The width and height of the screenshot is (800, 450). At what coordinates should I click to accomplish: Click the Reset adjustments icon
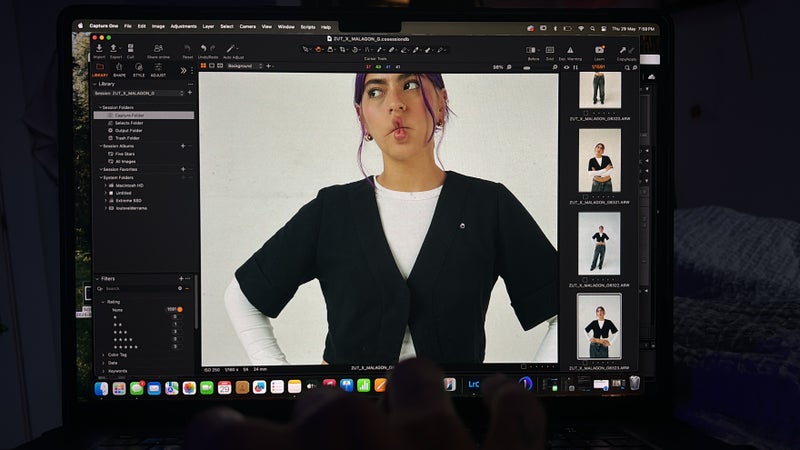pos(187,49)
